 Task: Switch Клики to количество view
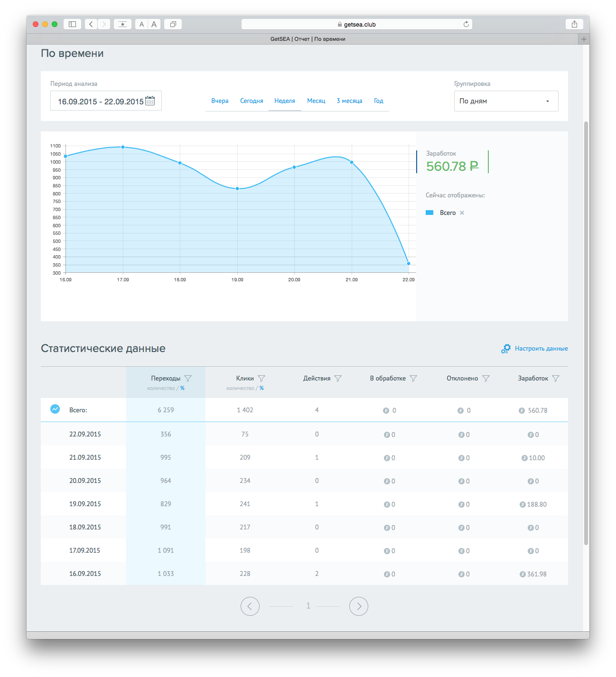point(240,388)
